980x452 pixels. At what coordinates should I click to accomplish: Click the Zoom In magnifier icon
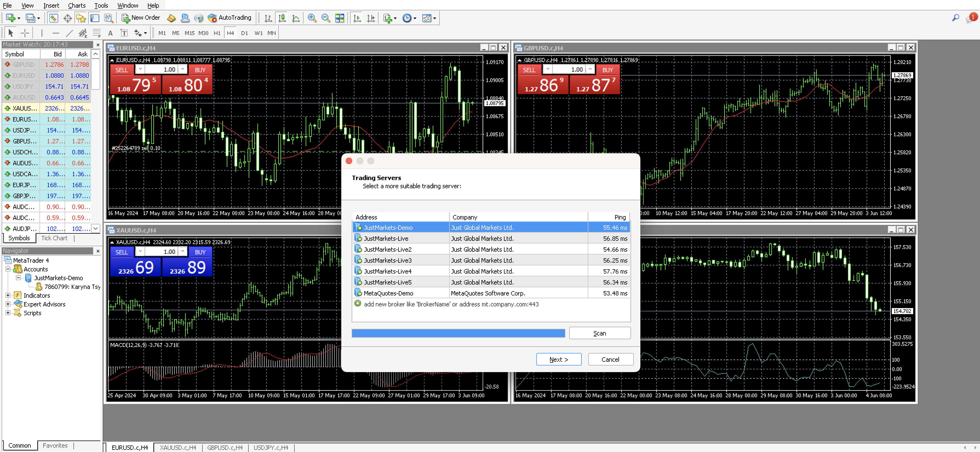312,18
